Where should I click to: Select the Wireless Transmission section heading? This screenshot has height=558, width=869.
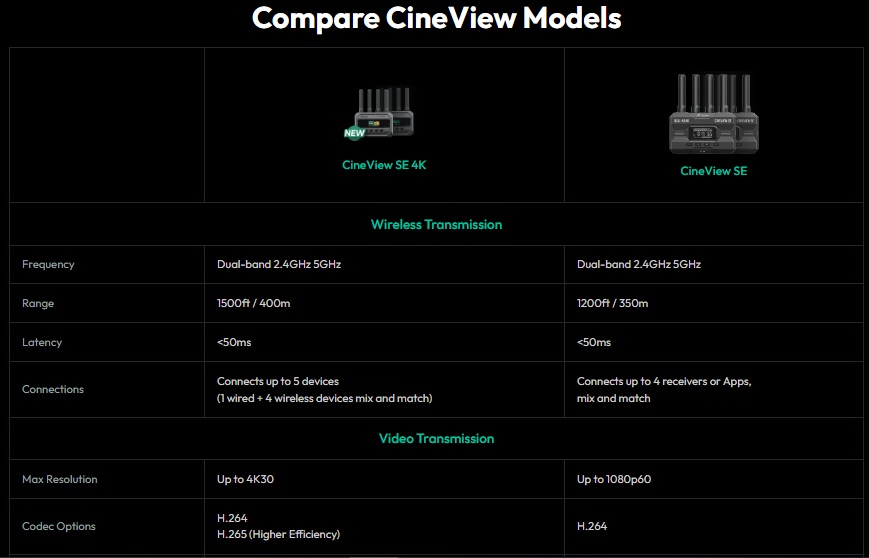tap(436, 224)
